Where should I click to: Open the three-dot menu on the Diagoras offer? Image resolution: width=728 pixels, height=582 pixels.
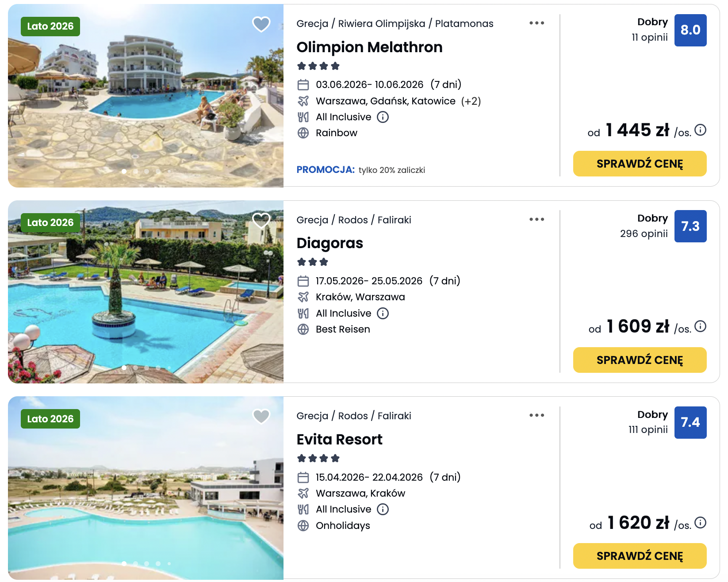point(536,219)
